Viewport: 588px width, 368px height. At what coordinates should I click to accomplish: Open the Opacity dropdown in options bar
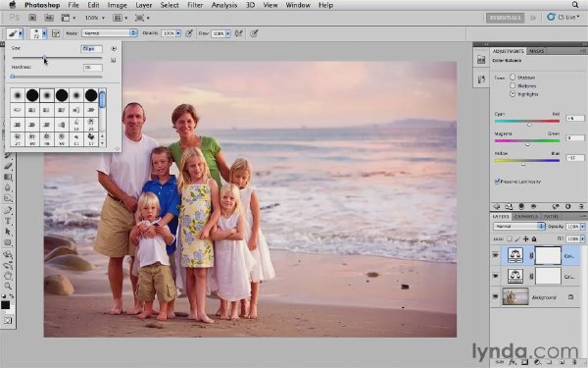click(178, 33)
